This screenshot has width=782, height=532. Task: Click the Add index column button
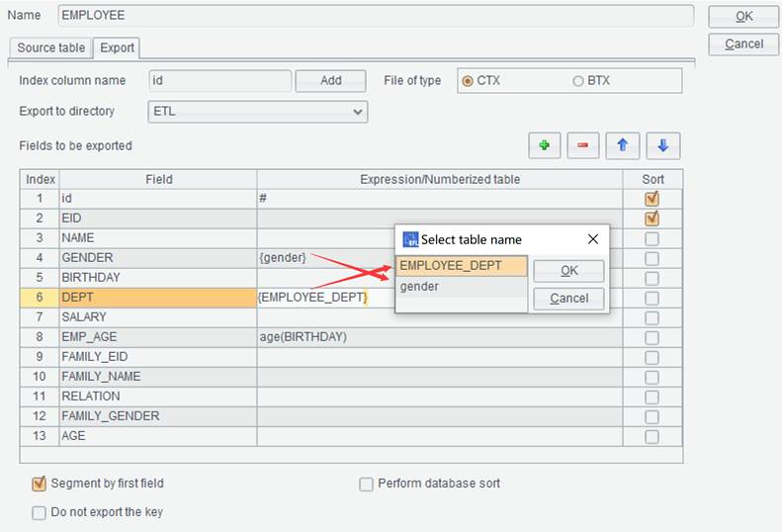coord(330,81)
